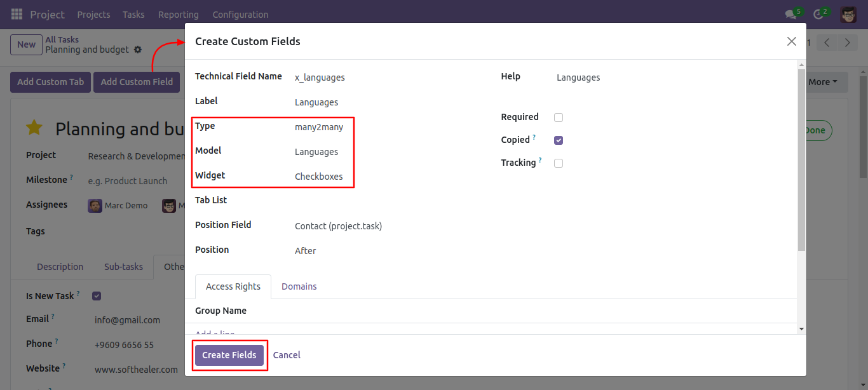868x390 pixels.
Task: Click the Add Custom Tab button
Action: (x=51, y=82)
